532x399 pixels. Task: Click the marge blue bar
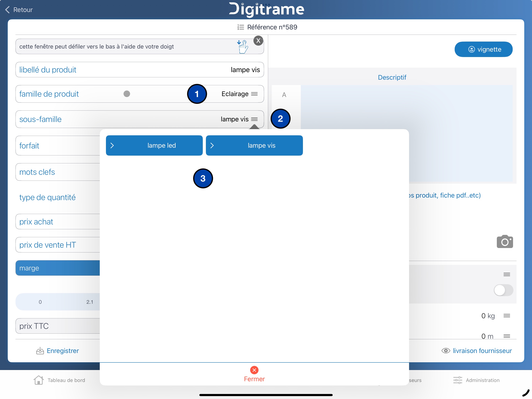[58, 268]
